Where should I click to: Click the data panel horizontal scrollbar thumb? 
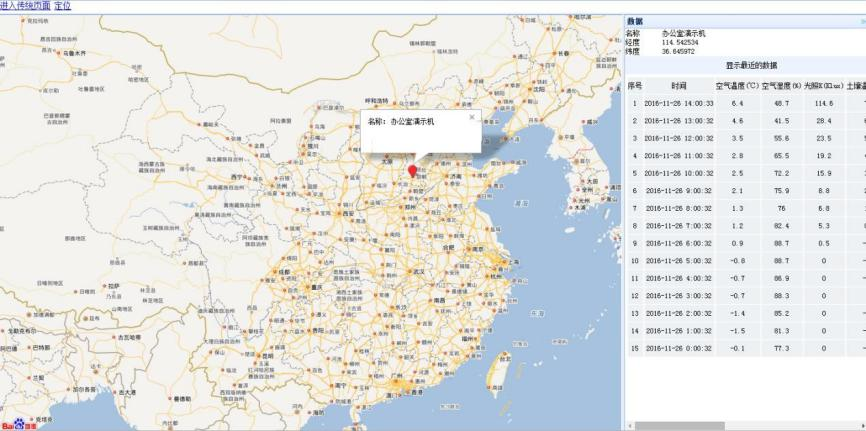point(680,426)
